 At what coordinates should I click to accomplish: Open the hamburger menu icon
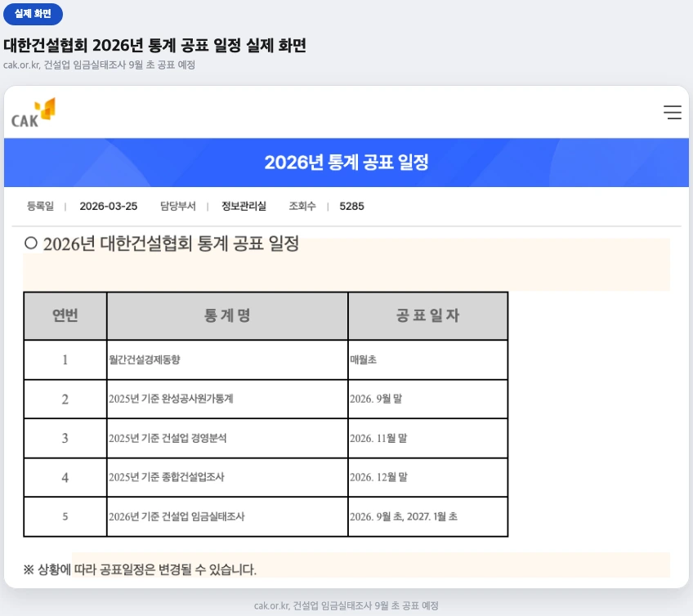[x=673, y=112]
